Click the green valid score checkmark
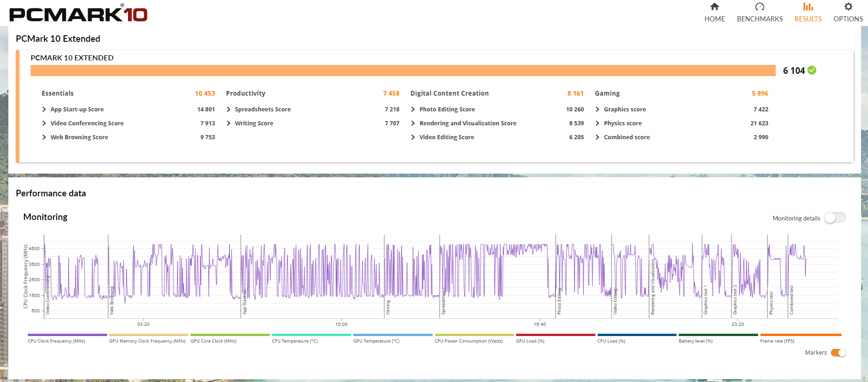Screen dimensions: 868x382 click(812, 70)
